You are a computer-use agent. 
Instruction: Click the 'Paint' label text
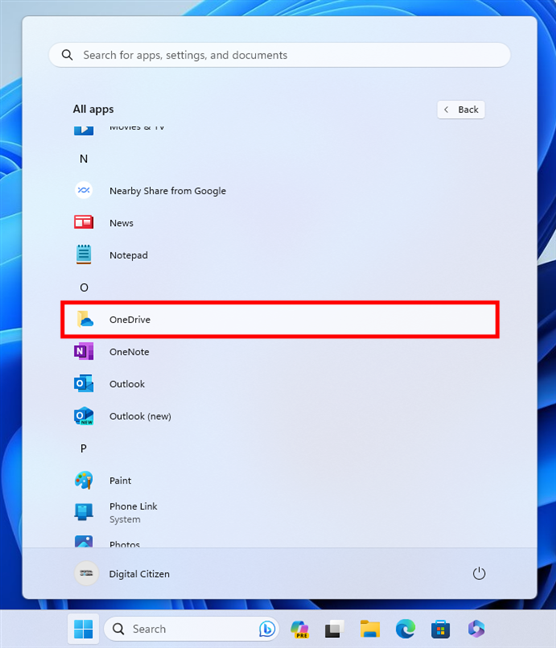pos(120,481)
